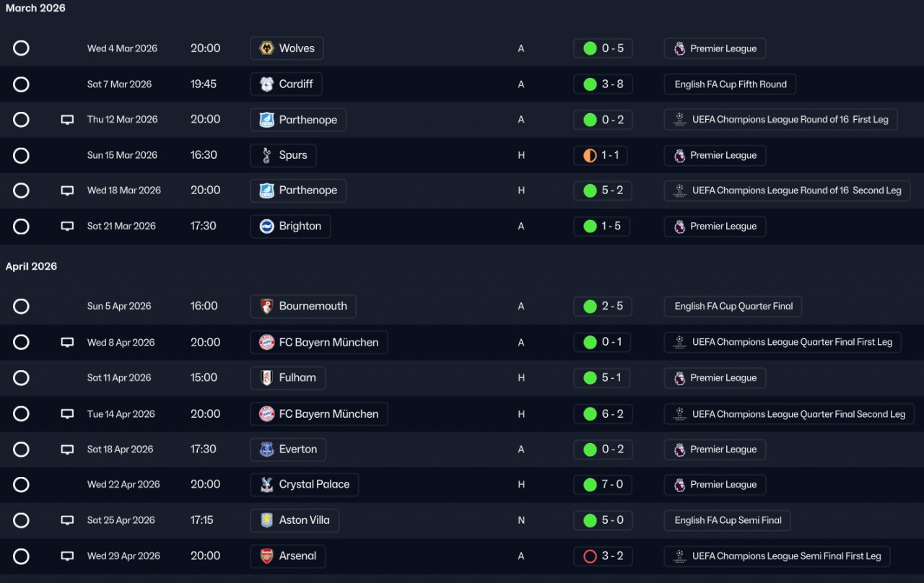Open the Fulham team link

tap(297, 377)
